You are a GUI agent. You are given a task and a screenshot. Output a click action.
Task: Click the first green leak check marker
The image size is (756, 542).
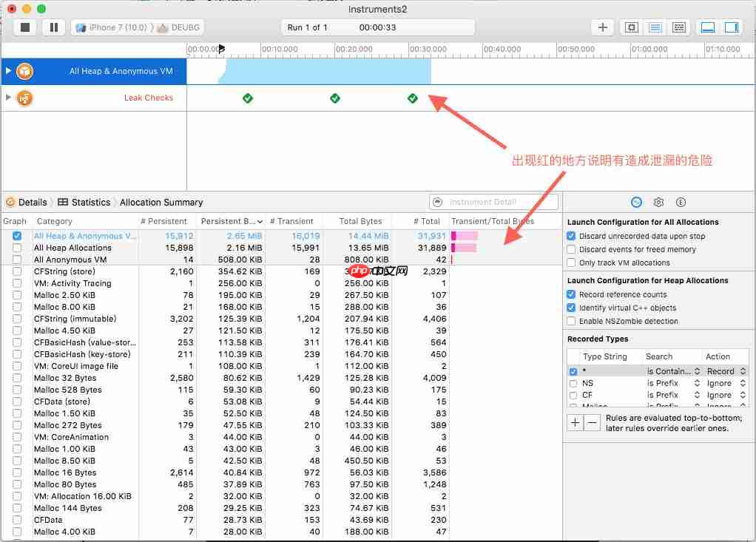click(248, 98)
